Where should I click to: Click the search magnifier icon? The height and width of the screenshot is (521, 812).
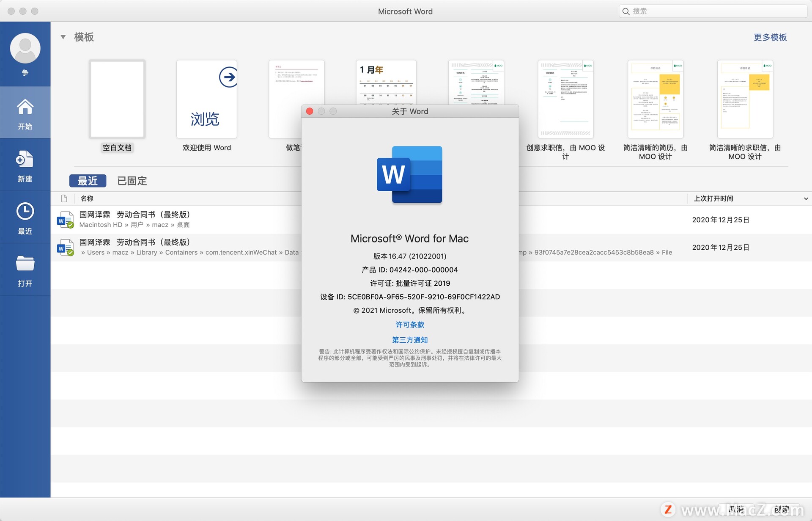click(x=626, y=11)
